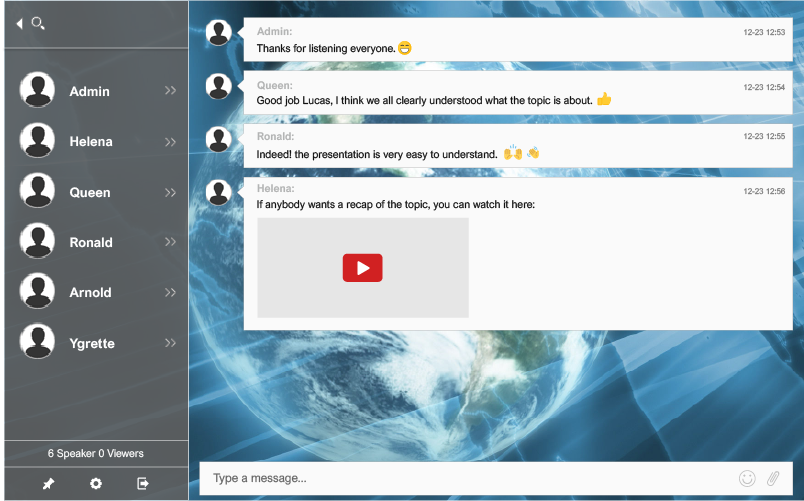Click Ronald's avatar in the sidebar
The width and height of the screenshot is (804, 501).
point(38,242)
